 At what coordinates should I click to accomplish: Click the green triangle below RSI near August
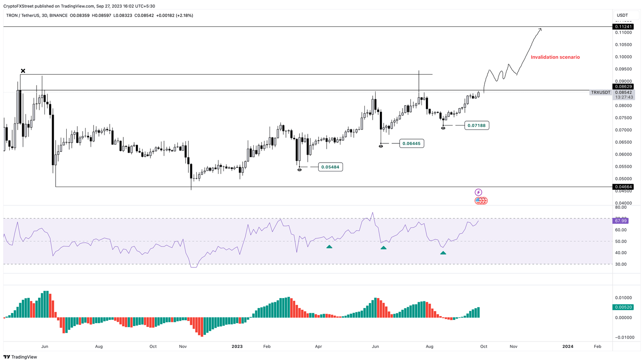443,253
